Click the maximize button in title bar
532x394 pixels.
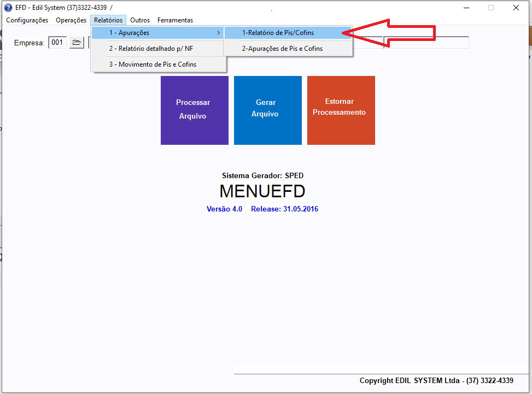pyautogui.click(x=491, y=8)
